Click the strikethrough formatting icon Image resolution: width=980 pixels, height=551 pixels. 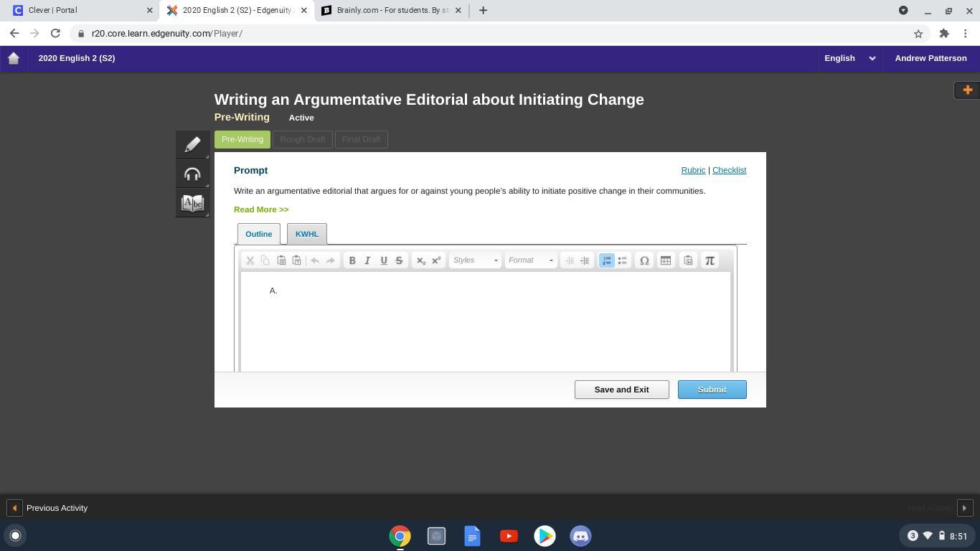(x=399, y=260)
